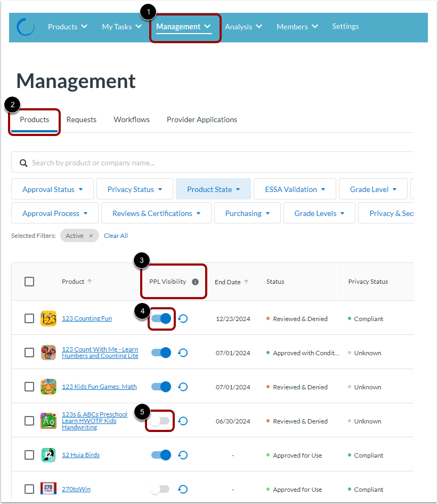This screenshot has height=504, width=438.
Task: Click the Clear All filters link
Action: point(116,236)
